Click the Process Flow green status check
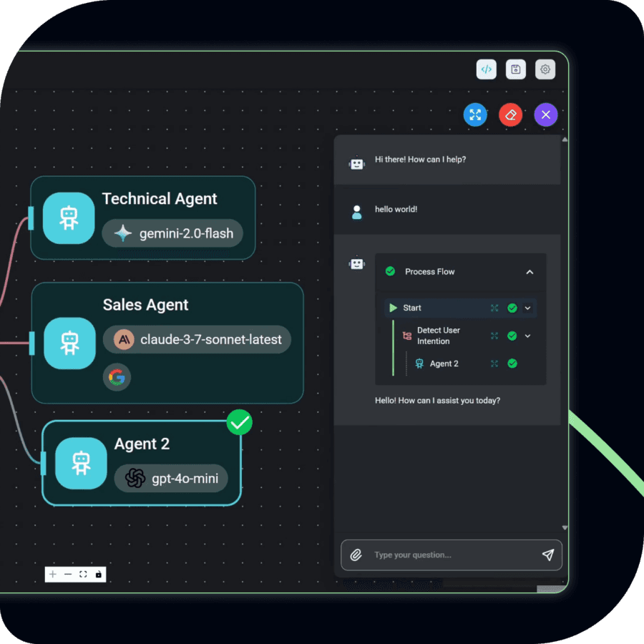 click(390, 271)
